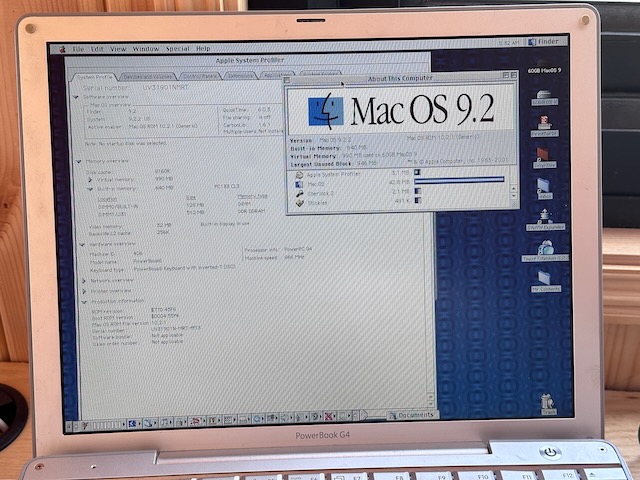
Task: Click scroll-down arrow in About This Computer list
Action: [513, 196]
